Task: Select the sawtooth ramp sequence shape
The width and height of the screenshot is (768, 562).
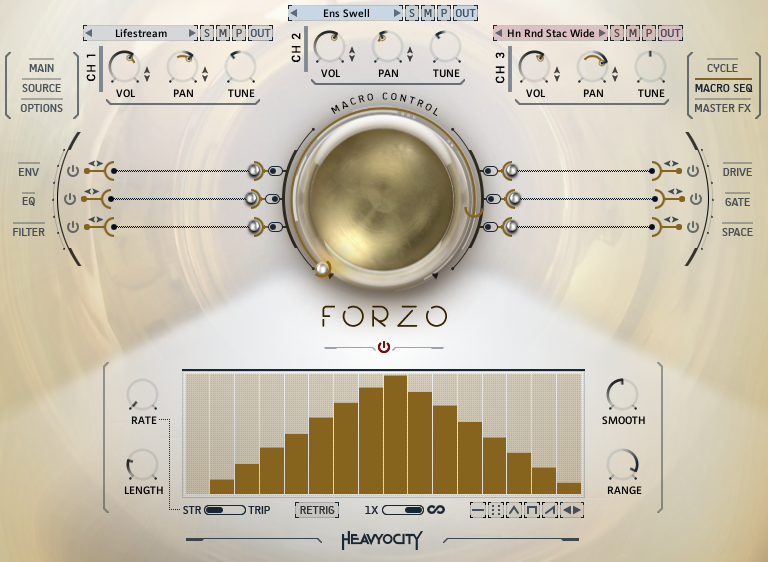Action: pyautogui.click(x=550, y=510)
